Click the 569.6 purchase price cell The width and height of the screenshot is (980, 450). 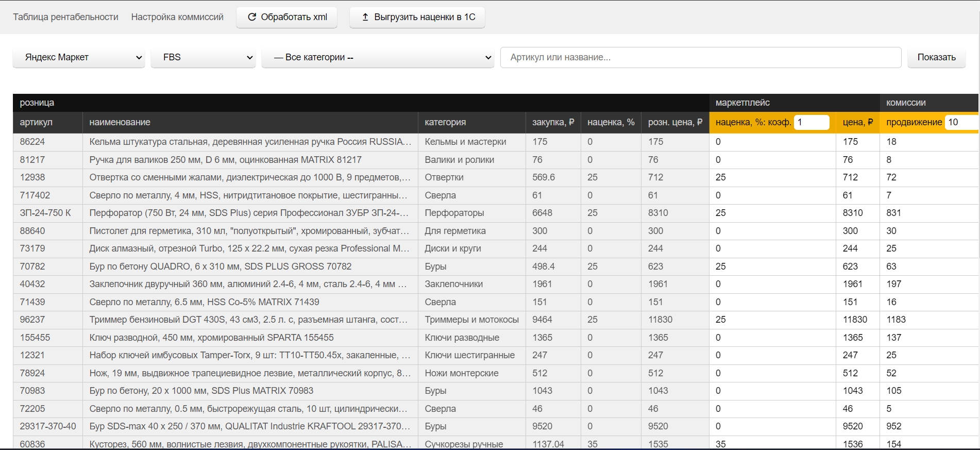click(x=553, y=177)
